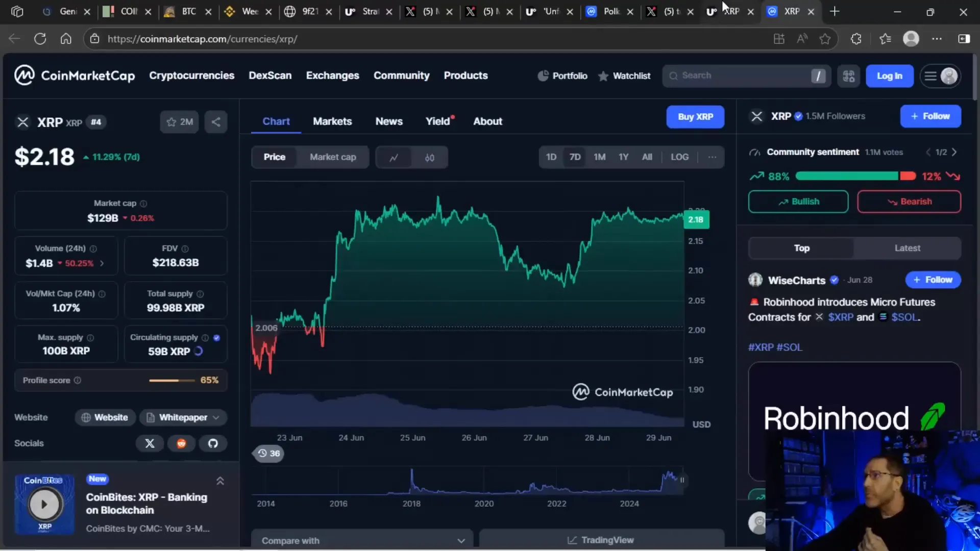The width and height of the screenshot is (980, 551).
Task: Click the share icon next to XRP
Action: (x=216, y=122)
